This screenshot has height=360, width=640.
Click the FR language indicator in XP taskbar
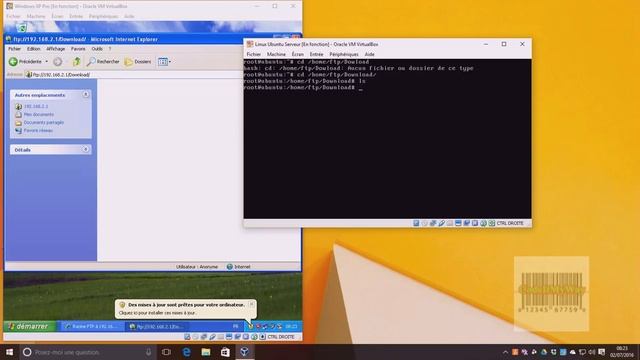(236, 327)
